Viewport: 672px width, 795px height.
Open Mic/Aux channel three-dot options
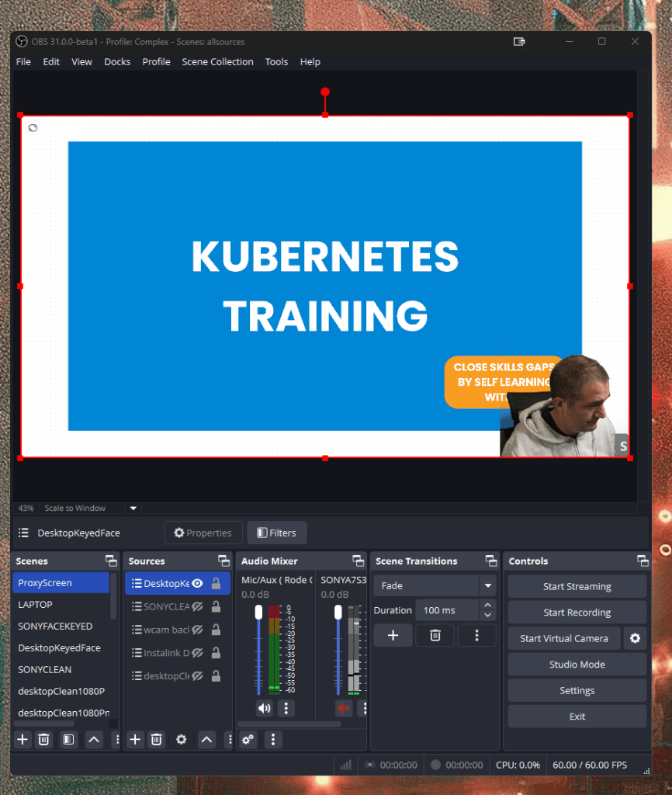click(x=286, y=708)
